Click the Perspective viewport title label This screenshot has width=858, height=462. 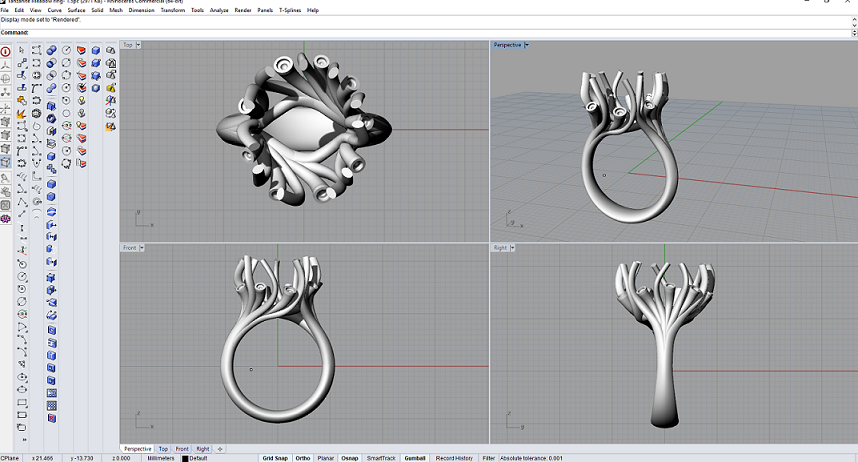point(507,45)
